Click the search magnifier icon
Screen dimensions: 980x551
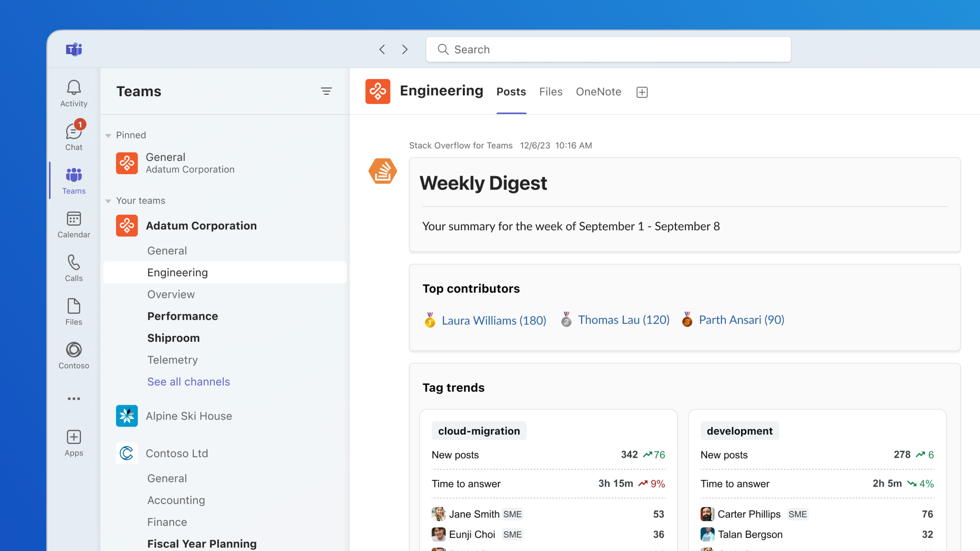coord(443,49)
